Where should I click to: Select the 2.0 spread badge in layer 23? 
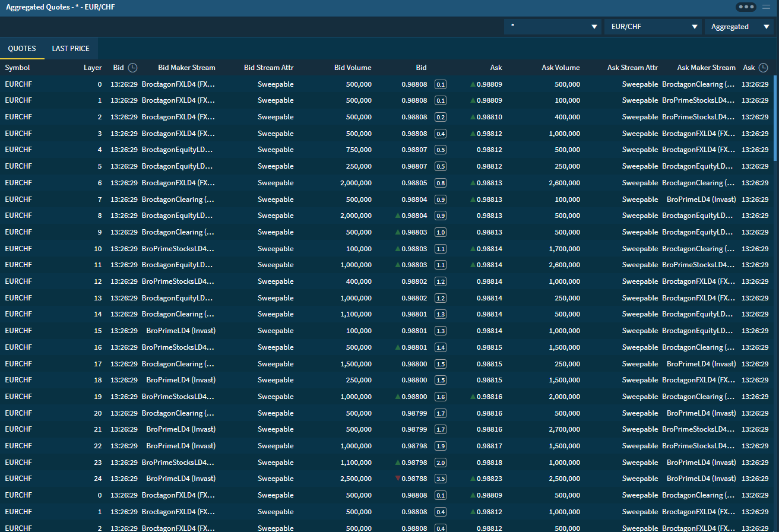pyautogui.click(x=441, y=463)
